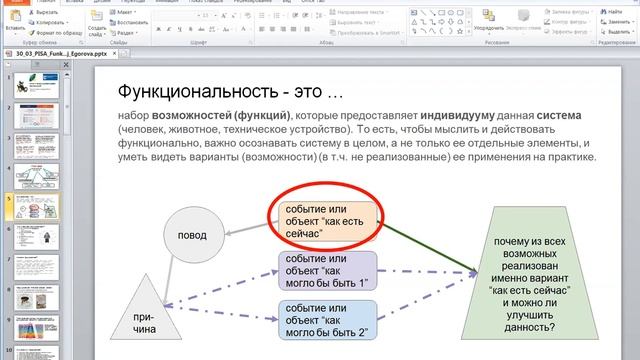Screen dimensions: 640x360
Task: Select the oval shape in gallery
Action: (x=451, y=13)
